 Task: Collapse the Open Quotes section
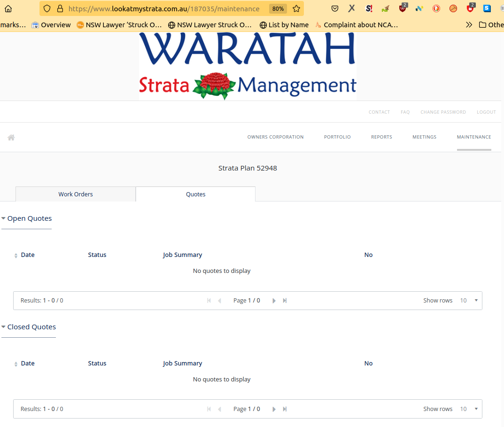tap(26, 218)
